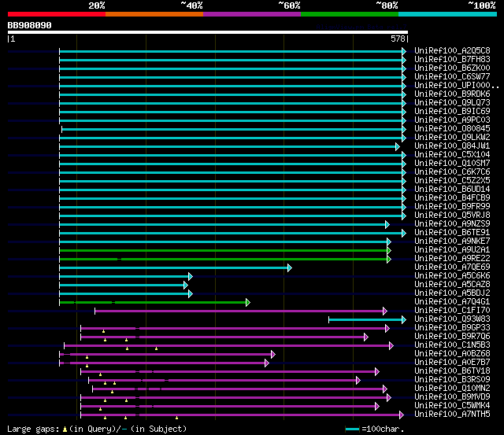
Task: Click the cyan =100char scale bar
Action: [x=352, y=429]
